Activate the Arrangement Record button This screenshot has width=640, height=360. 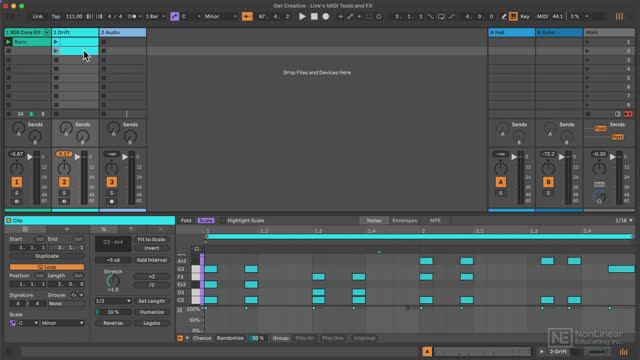point(326,16)
